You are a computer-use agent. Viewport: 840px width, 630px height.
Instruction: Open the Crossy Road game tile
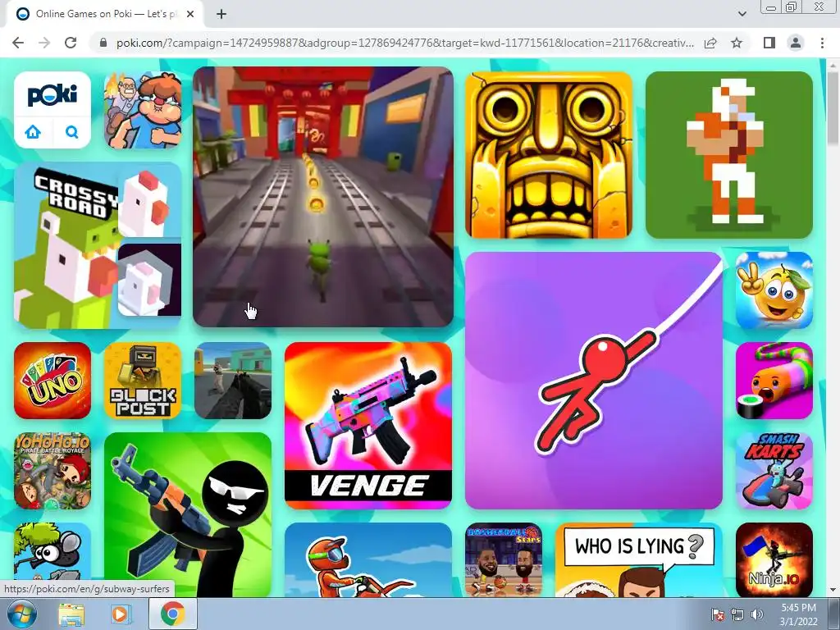click(x=98, y=245)
